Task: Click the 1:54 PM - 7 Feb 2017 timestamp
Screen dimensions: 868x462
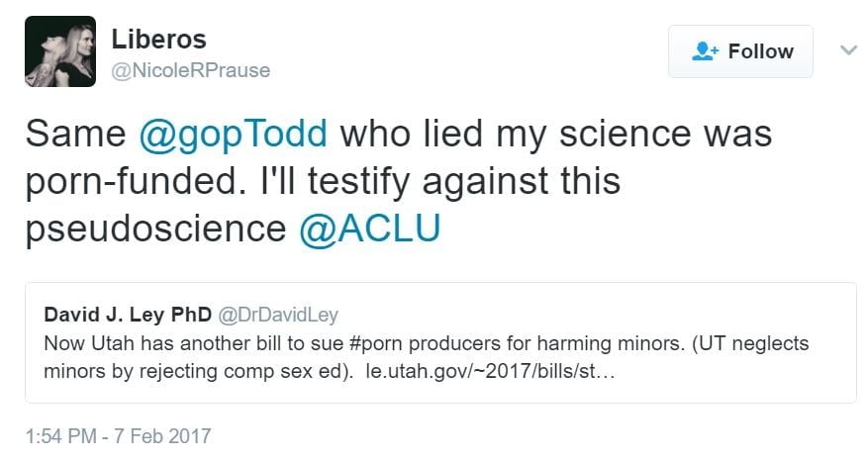Action: click(x=119, y=435)
